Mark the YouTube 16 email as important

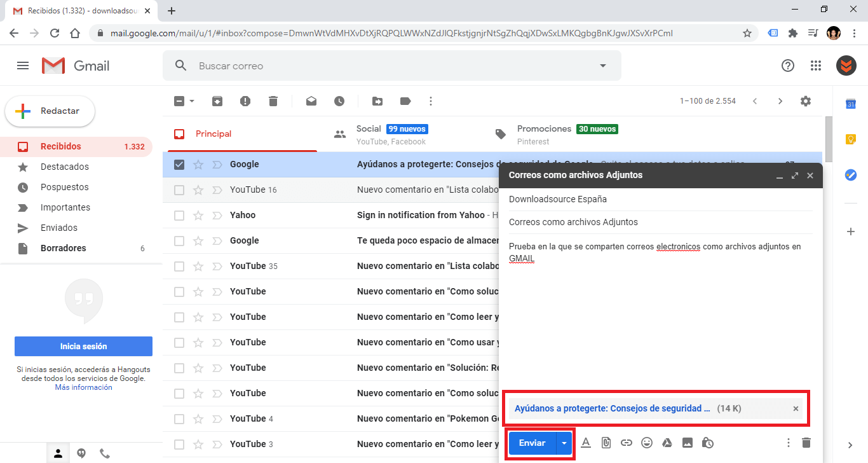(x=217, y=190)
